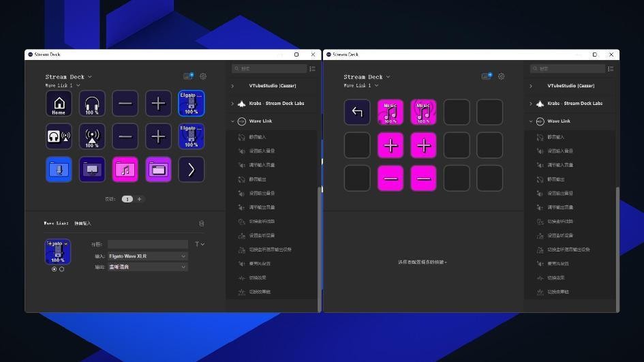Select the Home key in left window
Viewport: 644px width, 362px height.
click(x=59, y=104)
